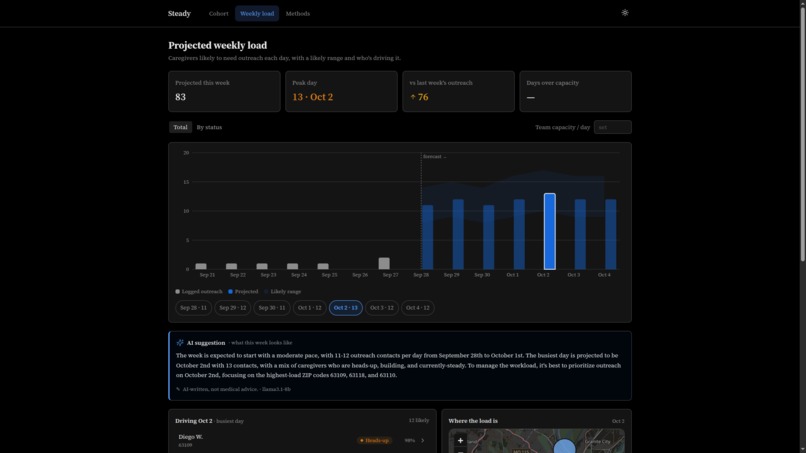Click the Projected weekly load heading
The width and height of the screenshot is (806, 453).
coord(217,45)
